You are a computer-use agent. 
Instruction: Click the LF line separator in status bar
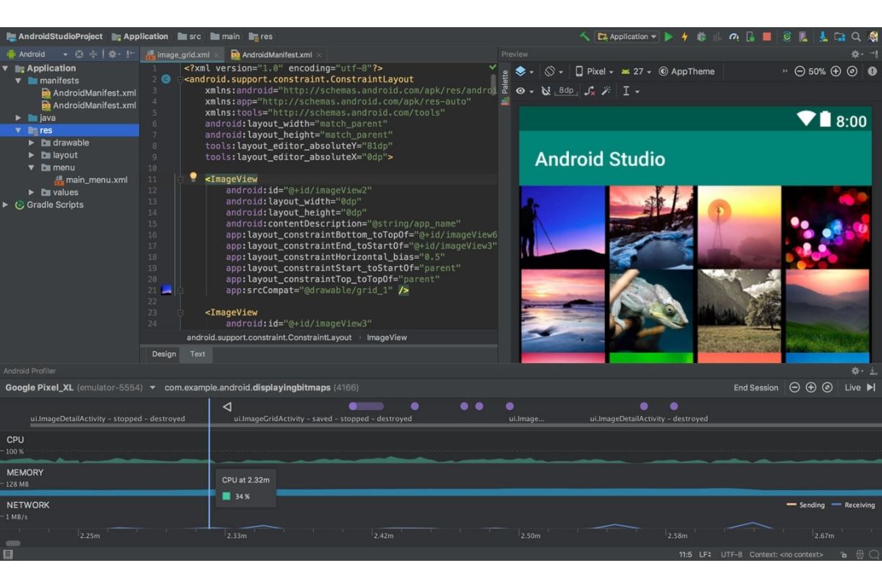pos(703,555)
